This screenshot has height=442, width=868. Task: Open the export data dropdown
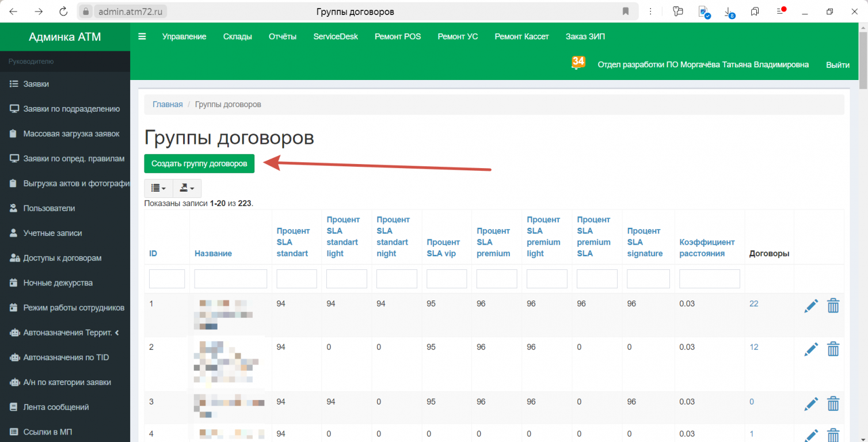tap(186, 188)
